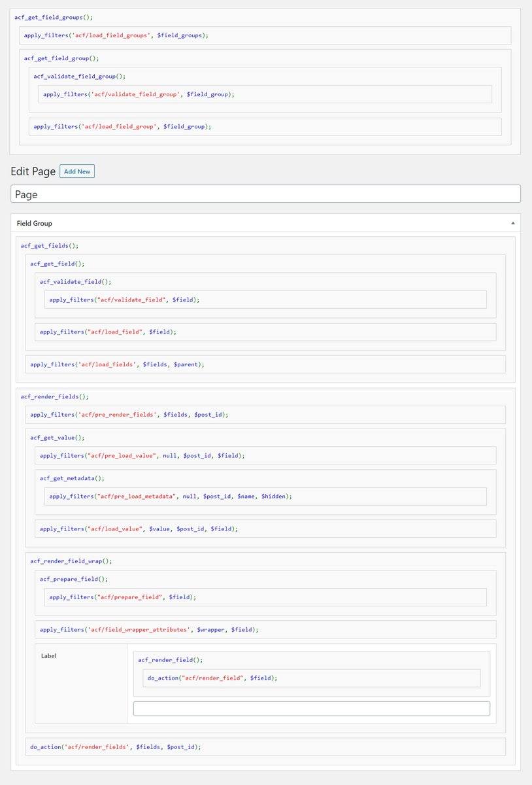Click the Field Group panel header text

click(34, 223)
